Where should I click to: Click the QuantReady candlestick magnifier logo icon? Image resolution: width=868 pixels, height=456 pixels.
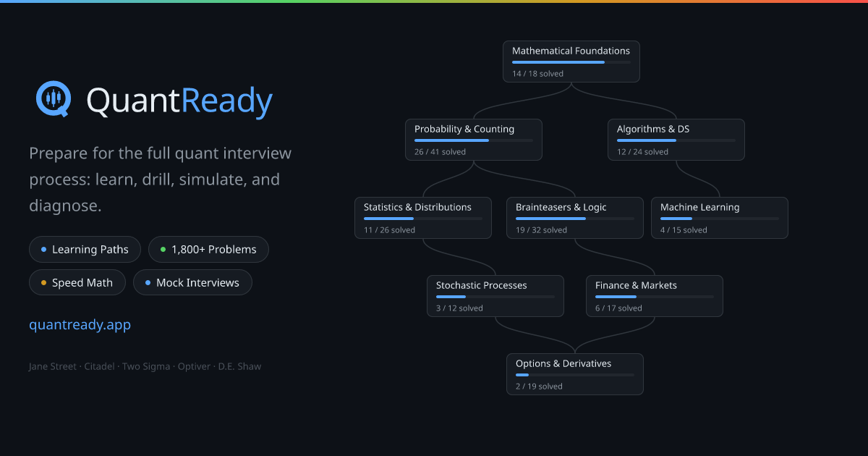[54, 99]
